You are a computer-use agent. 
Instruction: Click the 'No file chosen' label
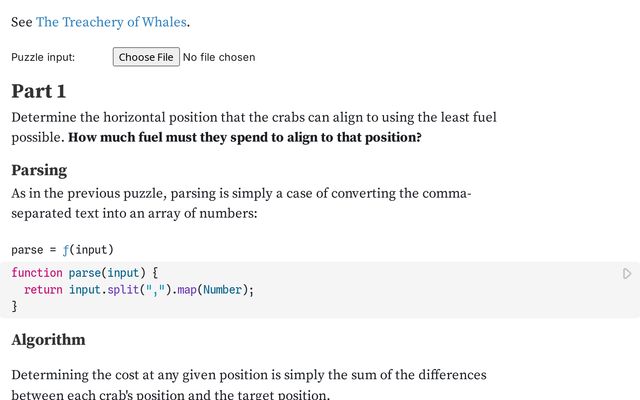(219, 57)
